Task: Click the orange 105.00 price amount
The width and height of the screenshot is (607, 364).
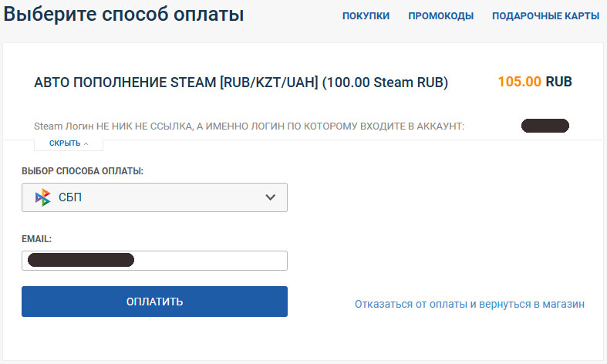Action: [519, 82]
